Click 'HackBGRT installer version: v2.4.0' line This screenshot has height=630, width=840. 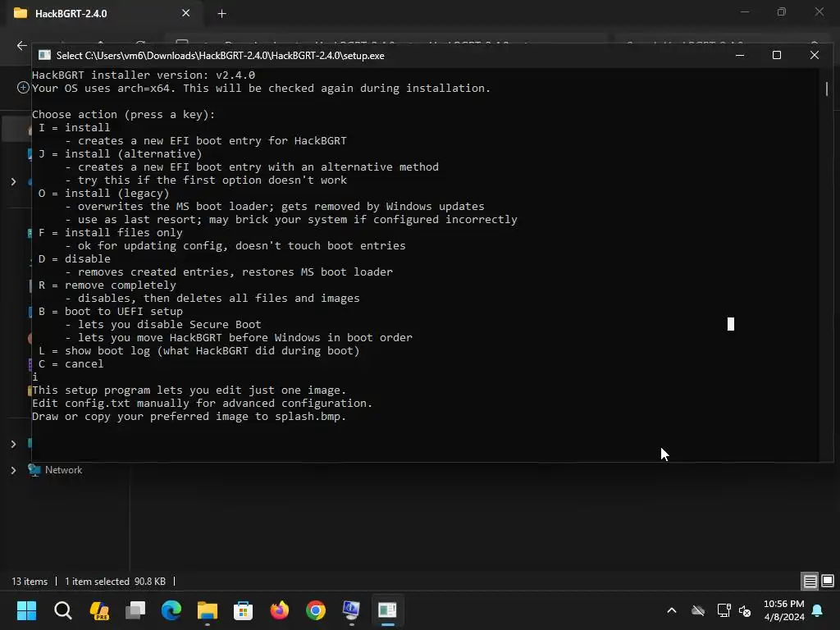[144, 75]
